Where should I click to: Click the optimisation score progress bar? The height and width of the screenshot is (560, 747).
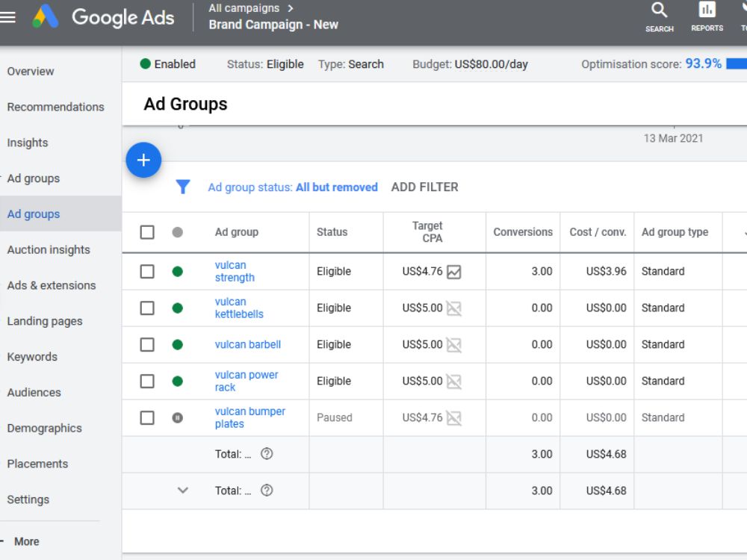pos(737,63)
